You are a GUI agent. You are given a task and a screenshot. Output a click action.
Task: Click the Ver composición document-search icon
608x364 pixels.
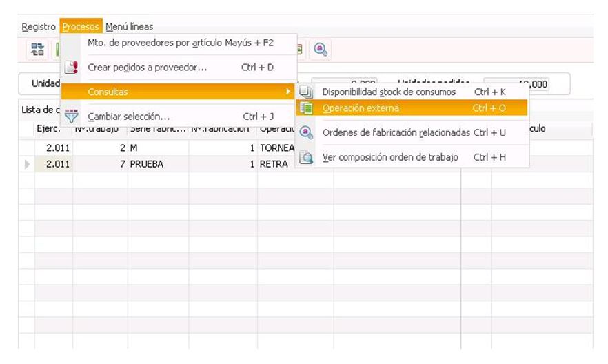(306, 157)
